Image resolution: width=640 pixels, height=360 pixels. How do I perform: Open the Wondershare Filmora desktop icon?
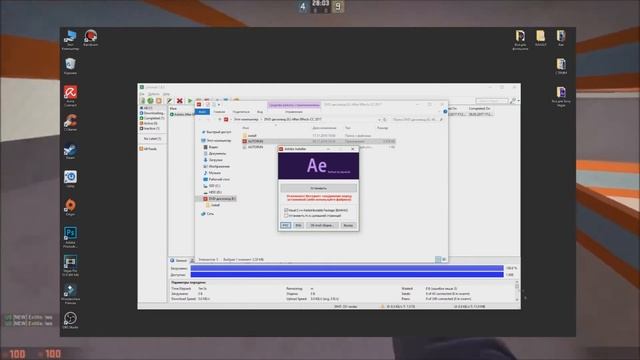coord(70,293)
